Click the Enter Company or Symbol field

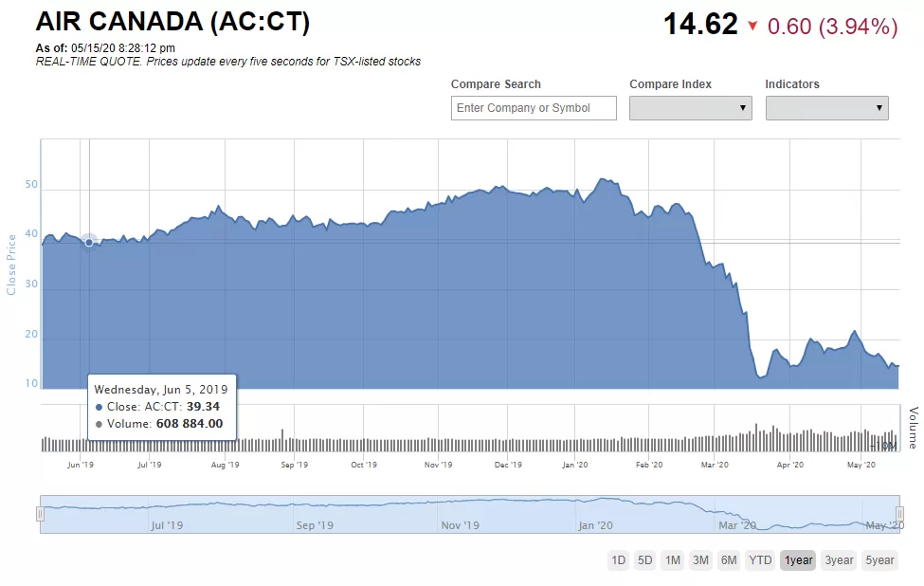pyautogui.click(x=534, y=108)
